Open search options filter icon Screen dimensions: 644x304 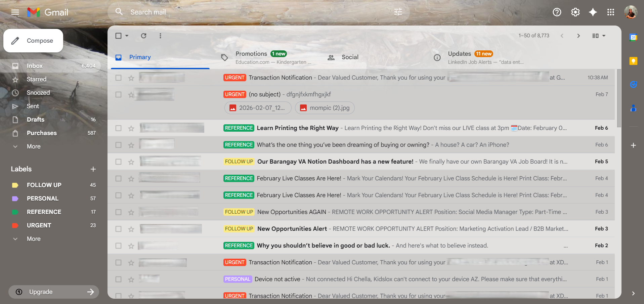point(398,12)
